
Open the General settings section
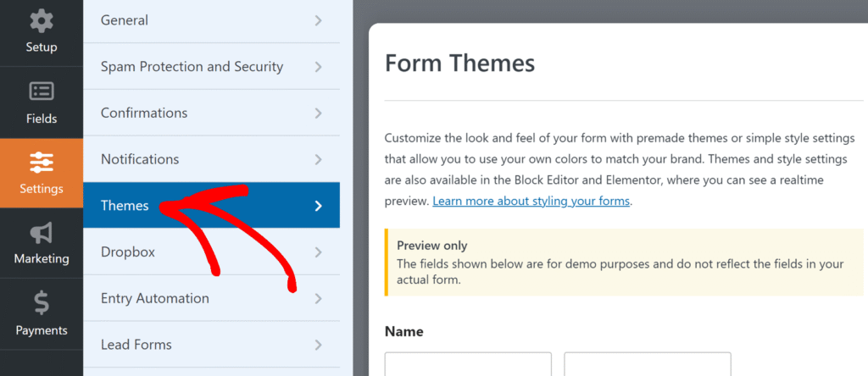point(211,21)
